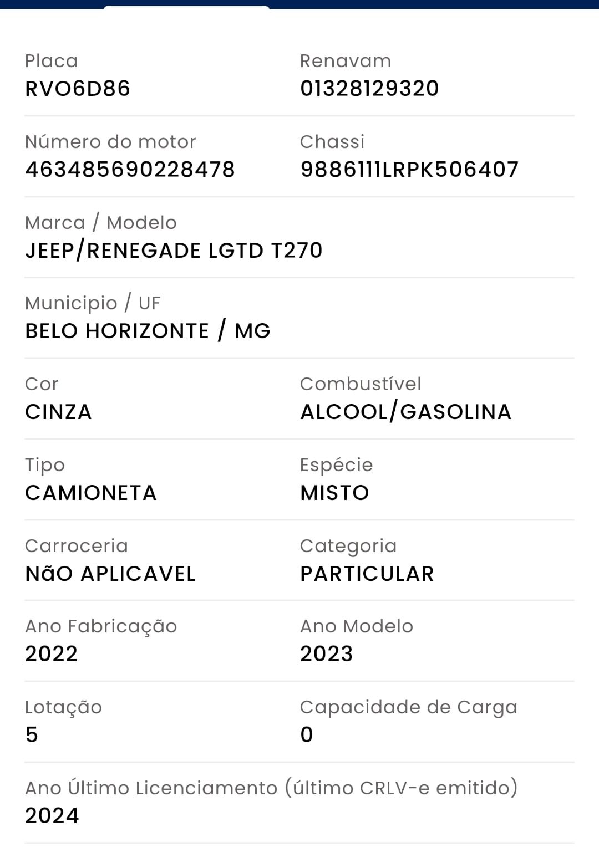
Task: Click the Categoria value PARTICULAR
Action: click(367, 574)
